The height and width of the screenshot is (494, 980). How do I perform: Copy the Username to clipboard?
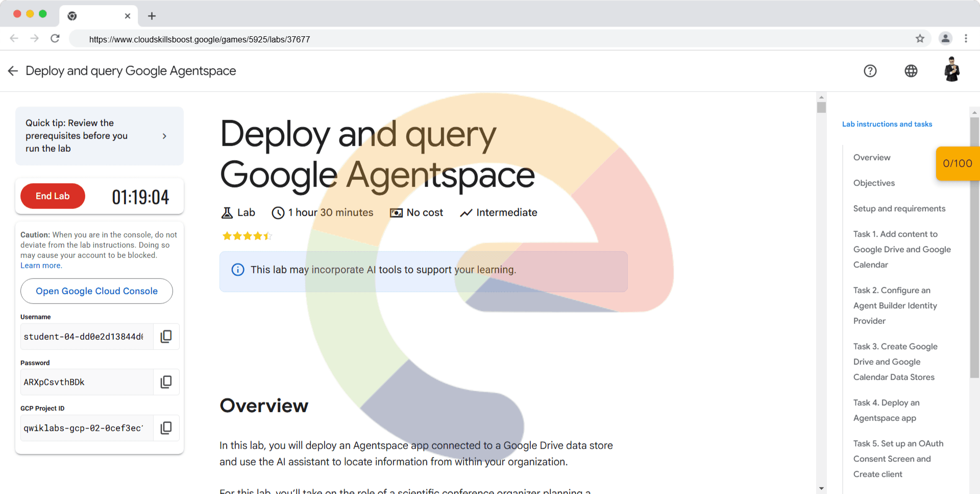point(166,337)
